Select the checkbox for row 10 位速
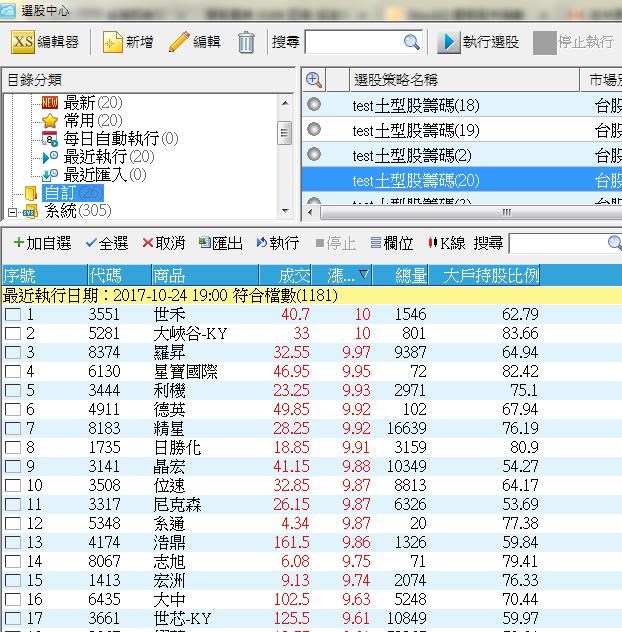Screen dimensions: 622x632 [12, 486]
